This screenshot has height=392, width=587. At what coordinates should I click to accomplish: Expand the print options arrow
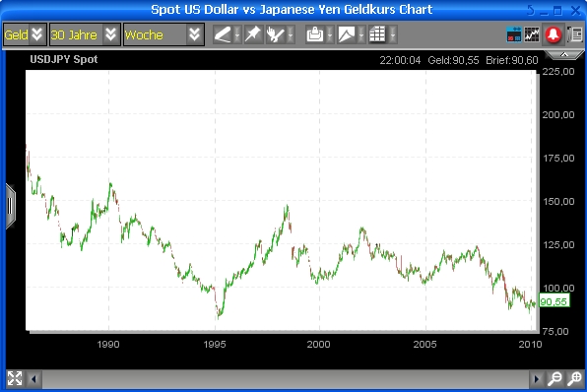pyautogui.click(x=330, y=34)
